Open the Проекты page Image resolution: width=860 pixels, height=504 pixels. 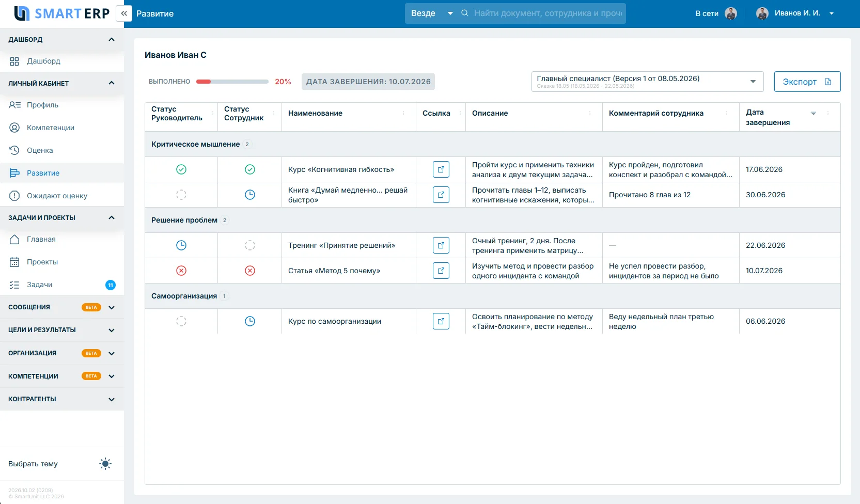click(x=62, y=262)
